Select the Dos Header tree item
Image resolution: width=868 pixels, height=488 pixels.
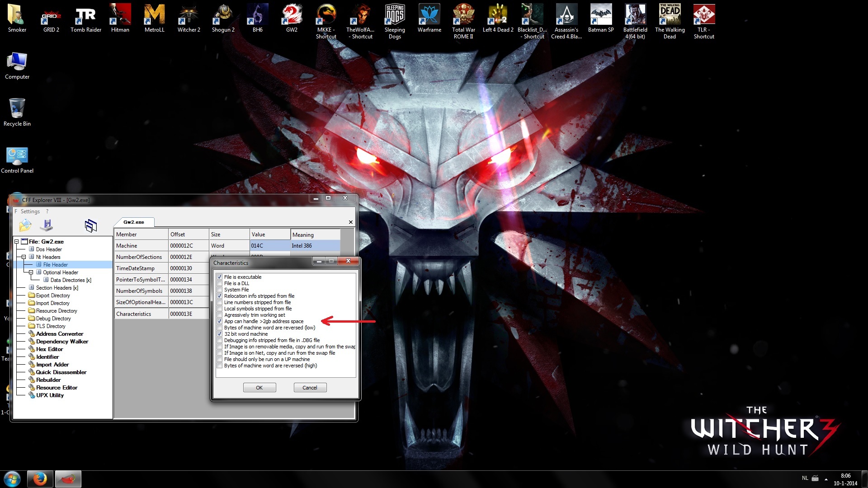[x=49, y=249]
